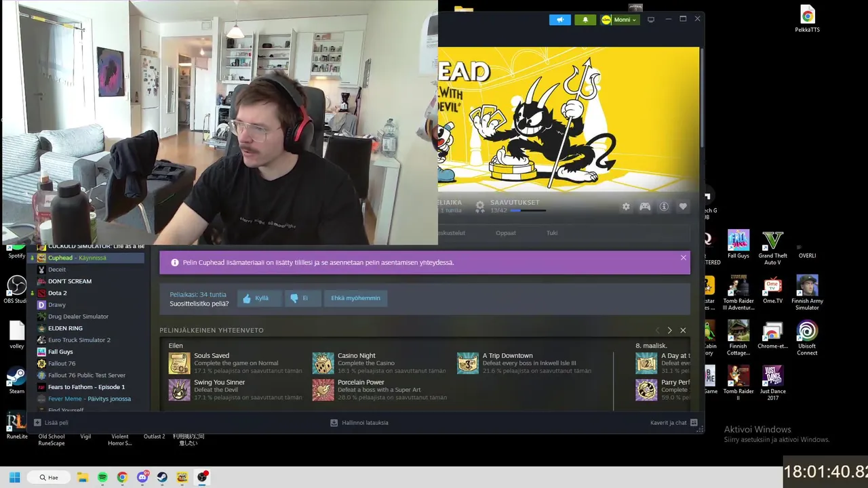Go to next post-game summary page

click(x=669, y=330)
